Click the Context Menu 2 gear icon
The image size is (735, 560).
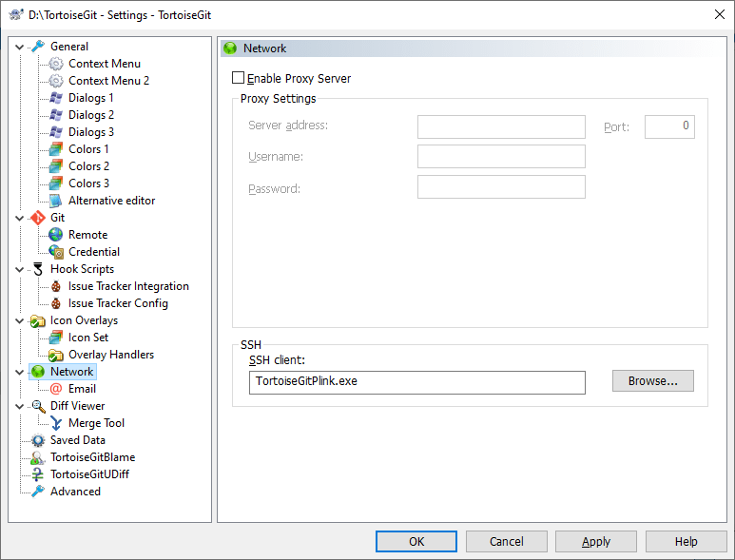[x=56, y=81]
